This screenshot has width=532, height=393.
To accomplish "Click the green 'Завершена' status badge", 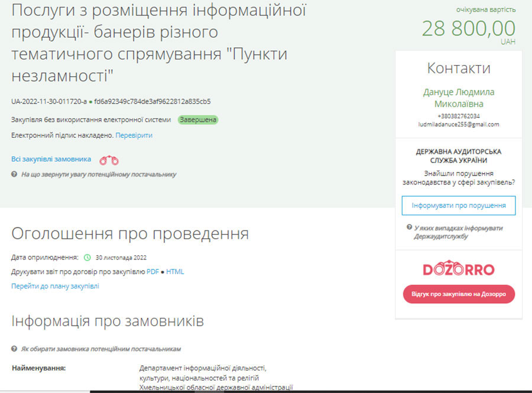I will tap(197, 119).
